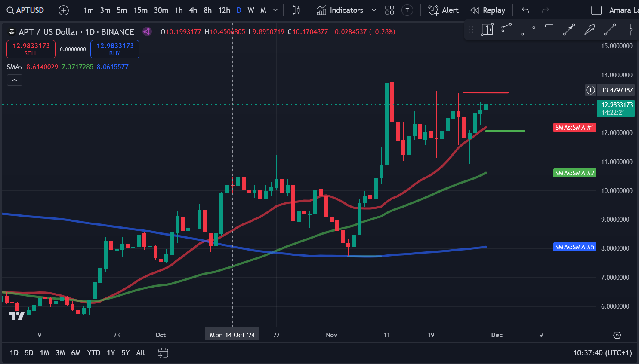The height and width of the screenshot is (364, 639).
Task: Redo the chart action
Action: 545,10
